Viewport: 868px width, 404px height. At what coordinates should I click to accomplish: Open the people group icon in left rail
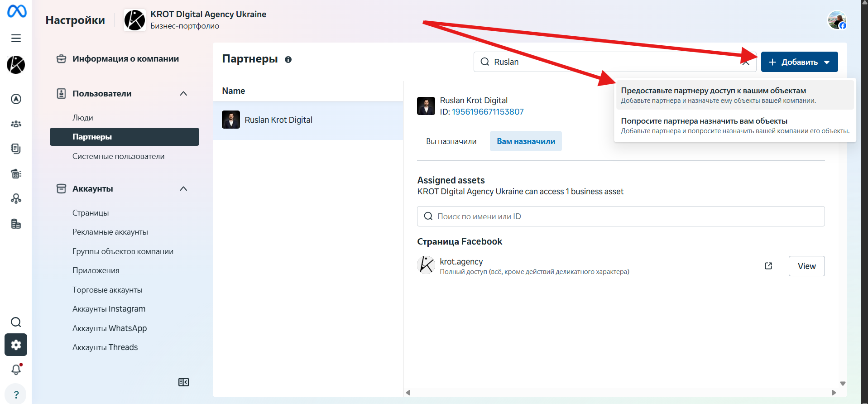(16, 124)
